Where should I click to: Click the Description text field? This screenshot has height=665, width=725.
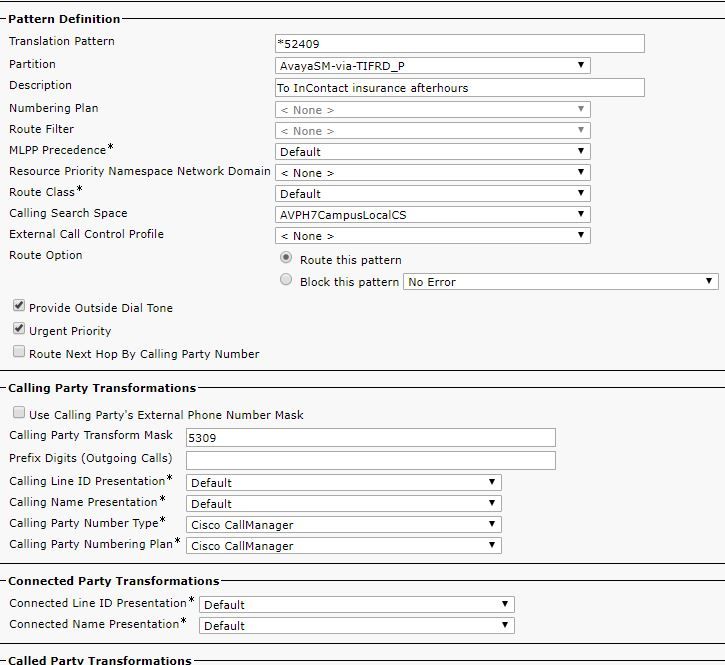tap(459, 87)
